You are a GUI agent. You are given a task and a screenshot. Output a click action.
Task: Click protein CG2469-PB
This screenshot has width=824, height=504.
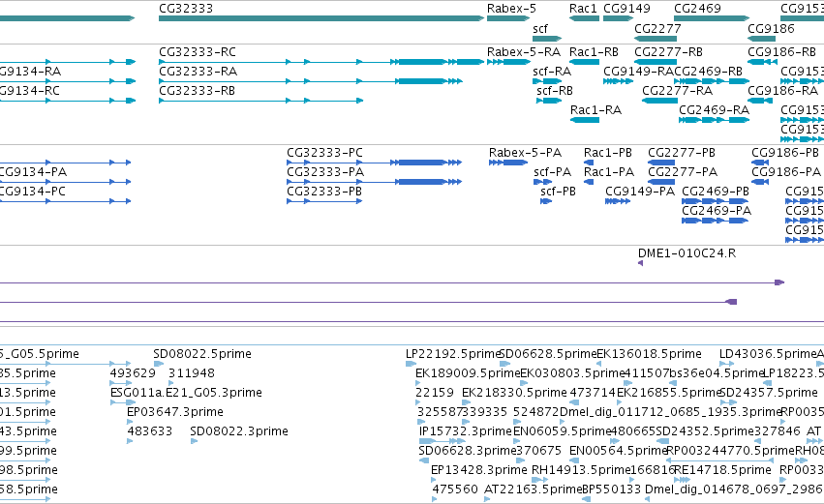coord(716,192)
